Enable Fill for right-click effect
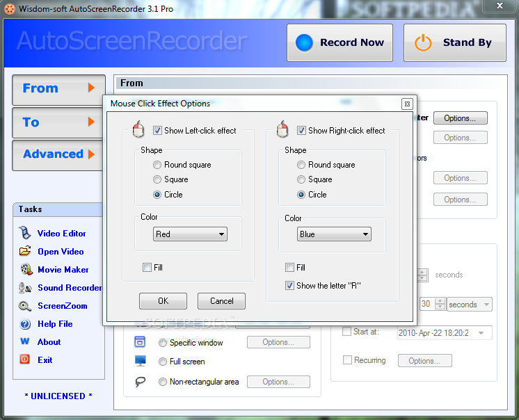Viewport: 519px width, 420px height. click(x=289, y=267)
